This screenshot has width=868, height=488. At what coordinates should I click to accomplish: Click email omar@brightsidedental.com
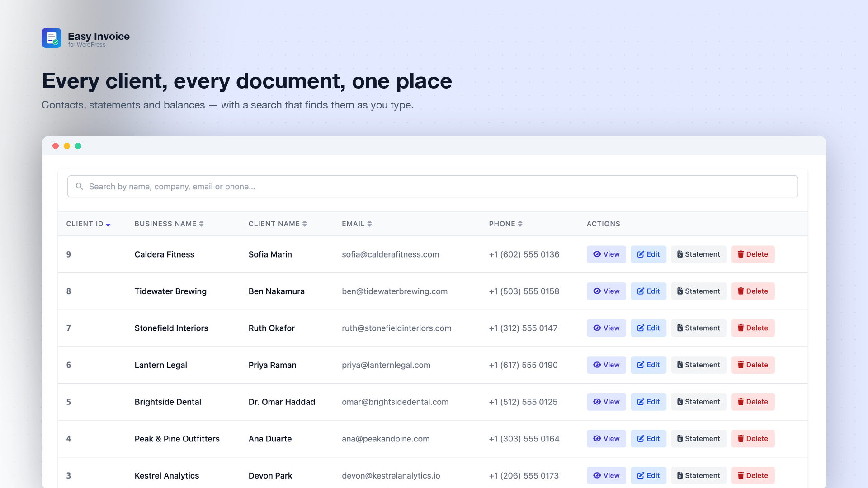[x=395, y=402]
